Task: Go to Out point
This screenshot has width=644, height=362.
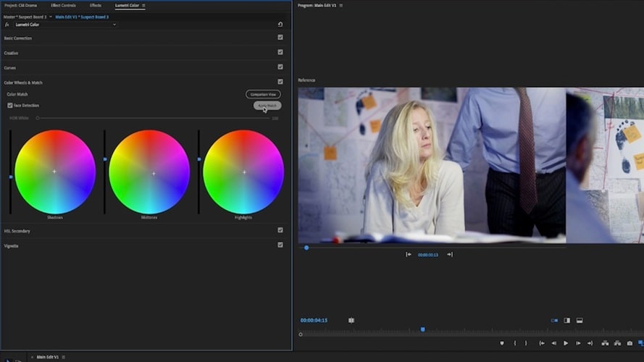Action: (x=590, y=343)
